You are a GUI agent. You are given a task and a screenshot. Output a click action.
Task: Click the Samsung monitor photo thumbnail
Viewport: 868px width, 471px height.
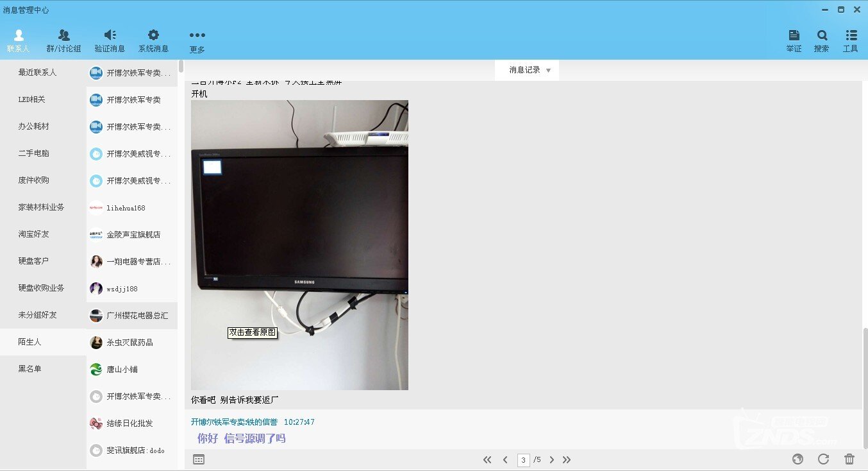coord(299,245)
